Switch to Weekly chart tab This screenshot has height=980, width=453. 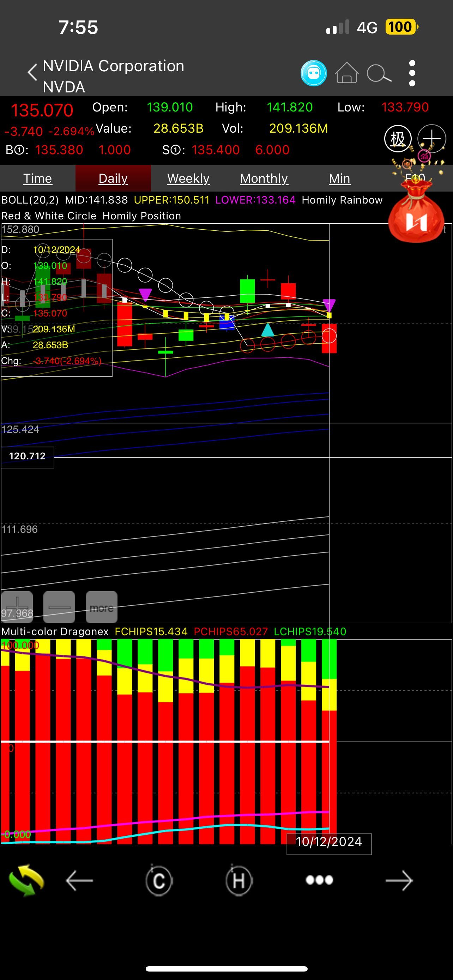click(x=188, y=179)
